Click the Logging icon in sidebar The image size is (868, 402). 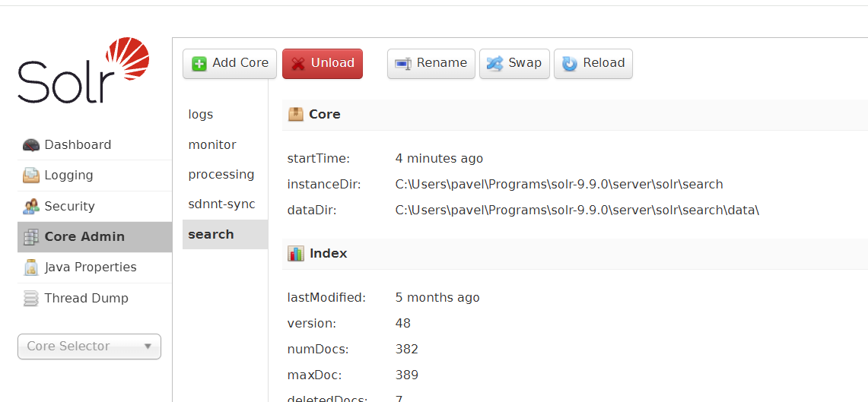point(31,176)
